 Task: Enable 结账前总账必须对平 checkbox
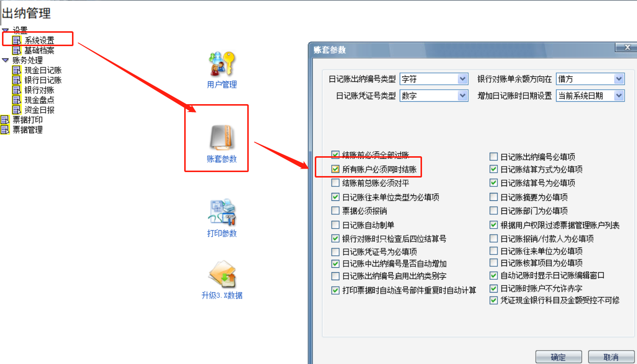coord(336,183)
